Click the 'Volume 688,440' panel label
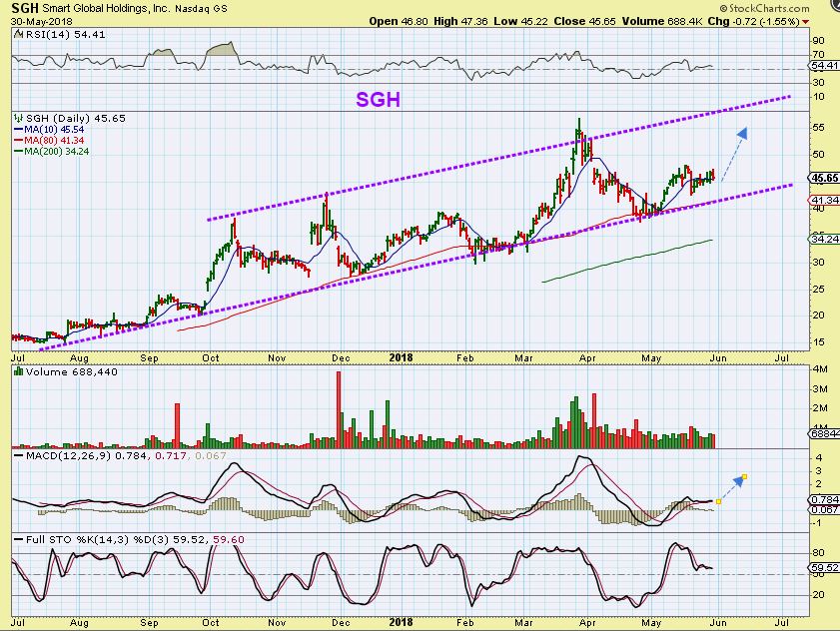840x631 pixels. point(71,371)
